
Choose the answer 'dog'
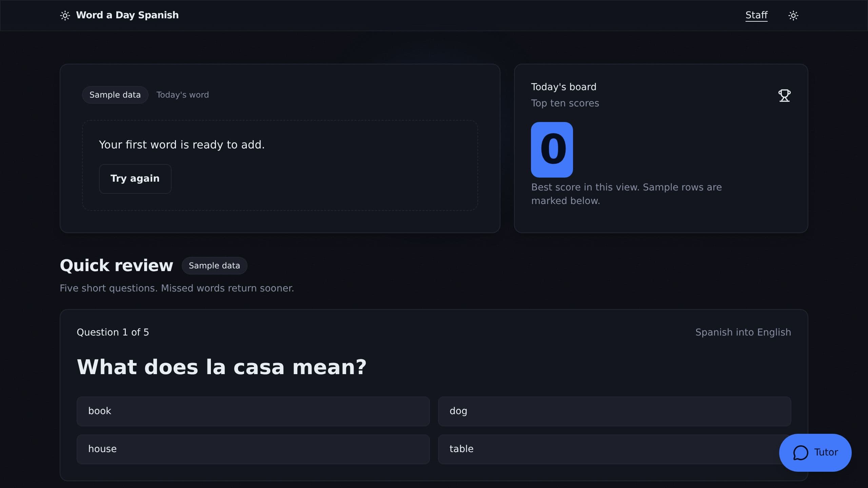coord(614,411)
